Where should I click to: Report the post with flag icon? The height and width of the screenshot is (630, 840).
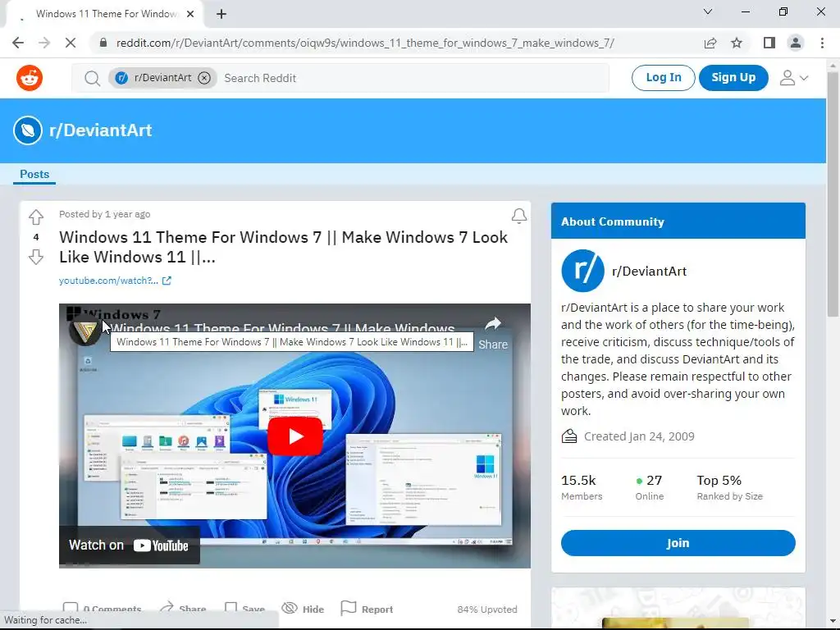(367, 609)
